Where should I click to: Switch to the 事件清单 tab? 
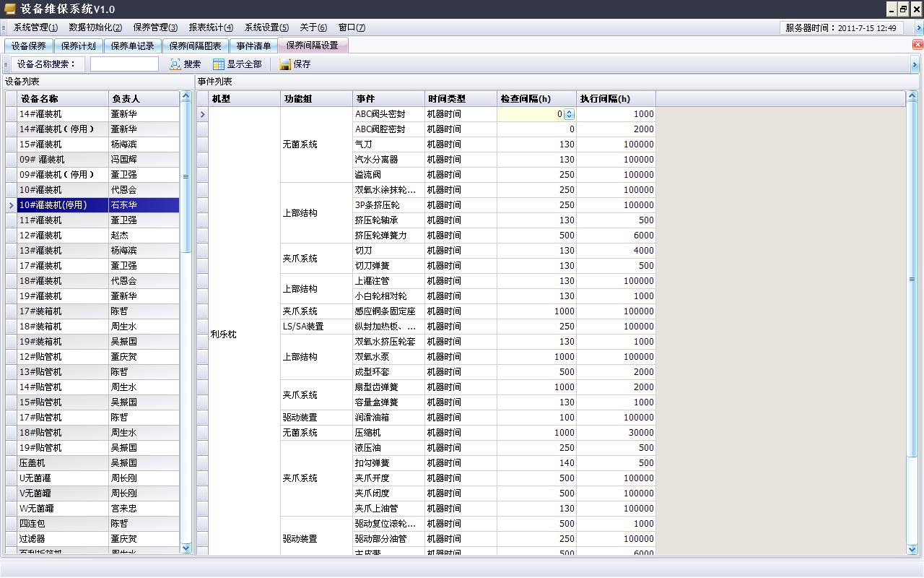253,46
